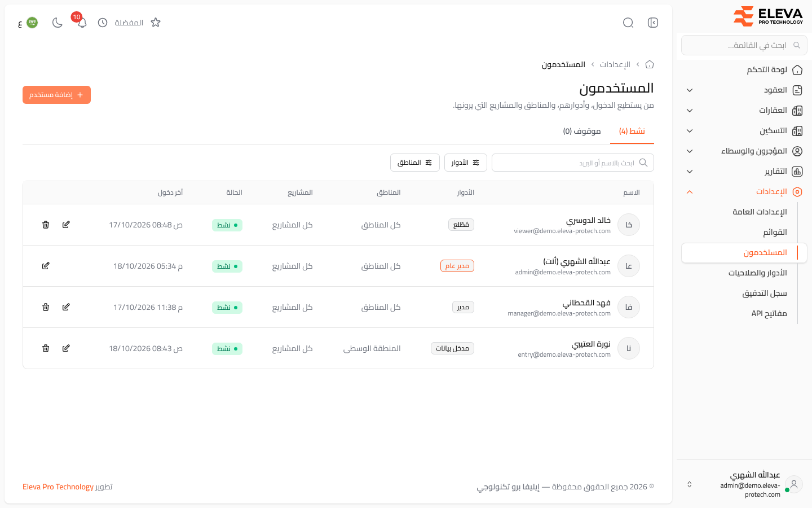812x508 pixels.
Task: Open Eleva Pro Technology footer link
Action: click(x=58, y=487)
